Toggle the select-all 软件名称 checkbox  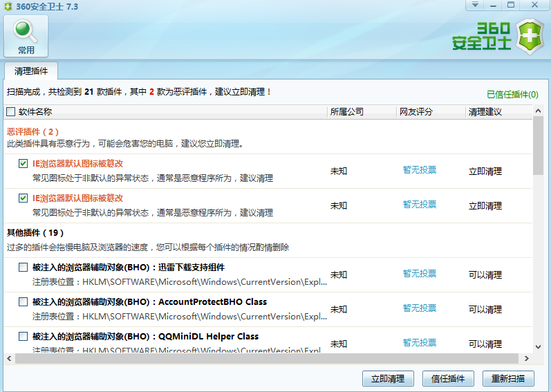coord(11,112)
